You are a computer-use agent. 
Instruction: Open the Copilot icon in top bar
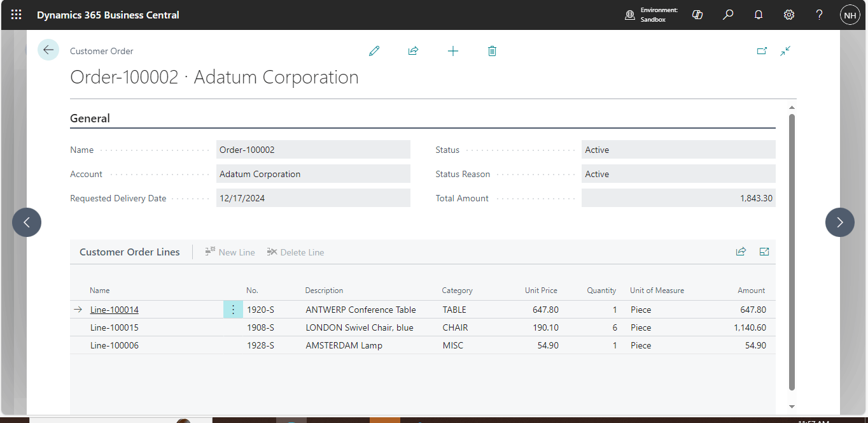tap(697, 15)
